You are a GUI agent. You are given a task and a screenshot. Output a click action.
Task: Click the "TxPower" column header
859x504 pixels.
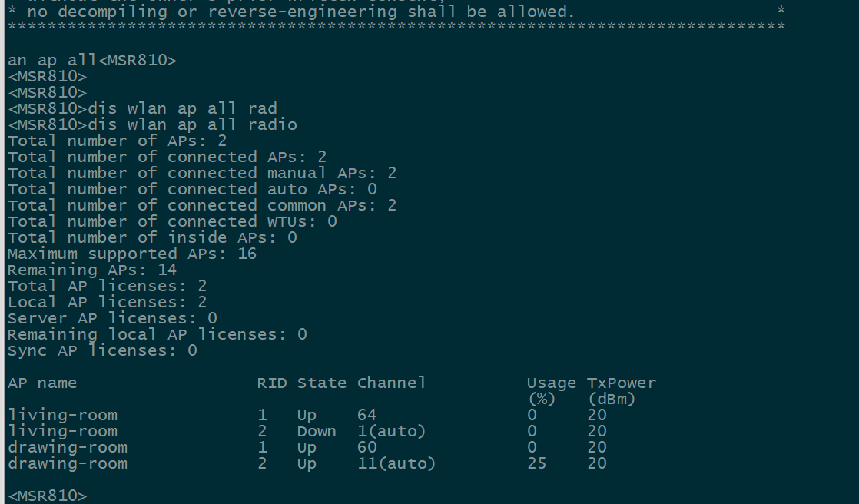622,383
